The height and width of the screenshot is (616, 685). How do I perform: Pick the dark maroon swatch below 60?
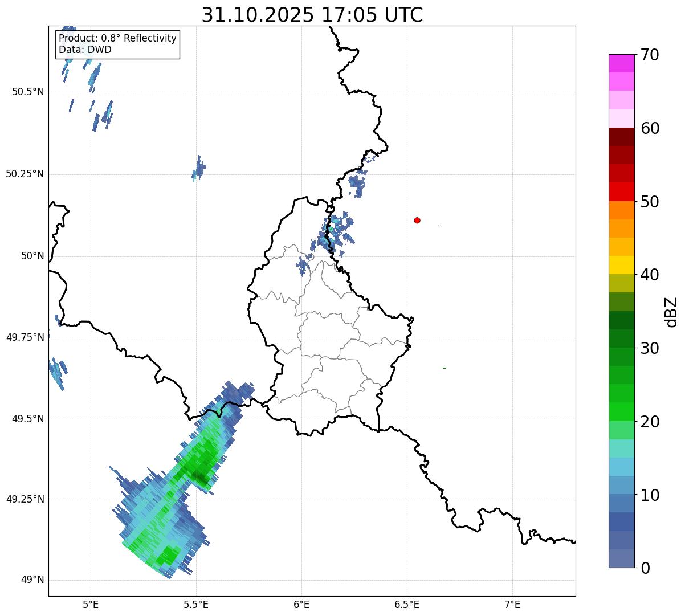[621, 137]
